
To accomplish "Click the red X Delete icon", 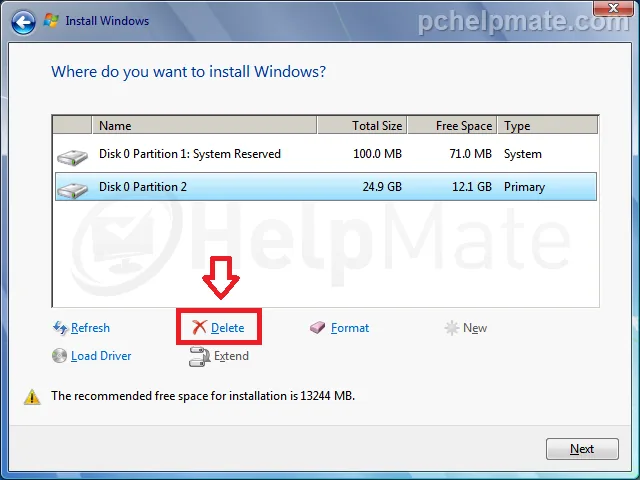I will pos(199,327).
